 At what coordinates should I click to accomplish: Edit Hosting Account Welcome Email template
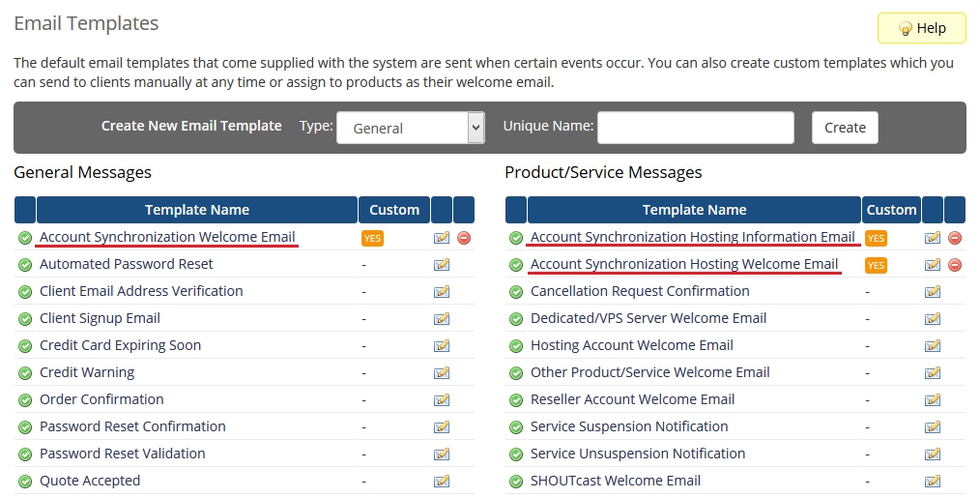click(933, 346)
